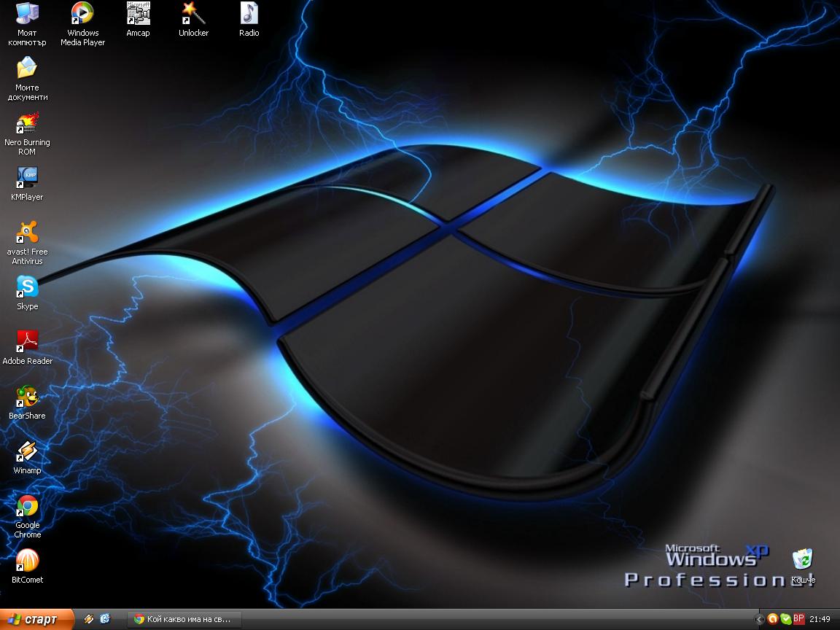Open the BP language indicator in the tray
840x630 pixels.
click(799, 619)
